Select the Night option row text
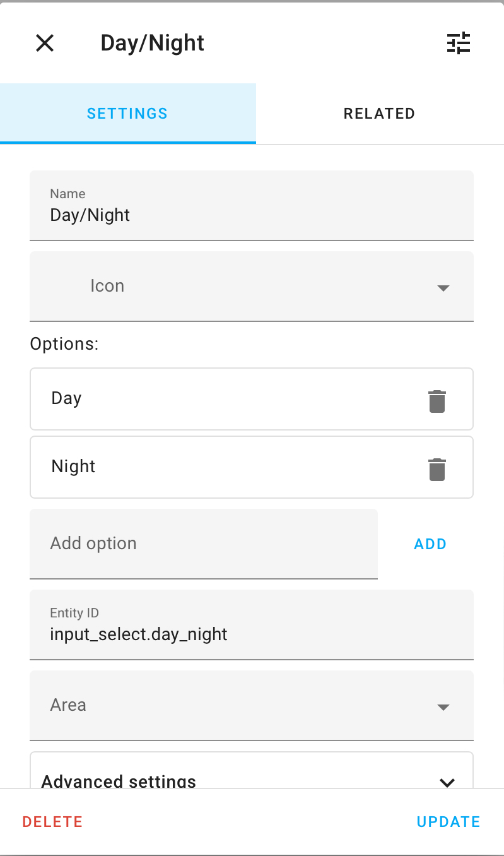 [74, 467]
